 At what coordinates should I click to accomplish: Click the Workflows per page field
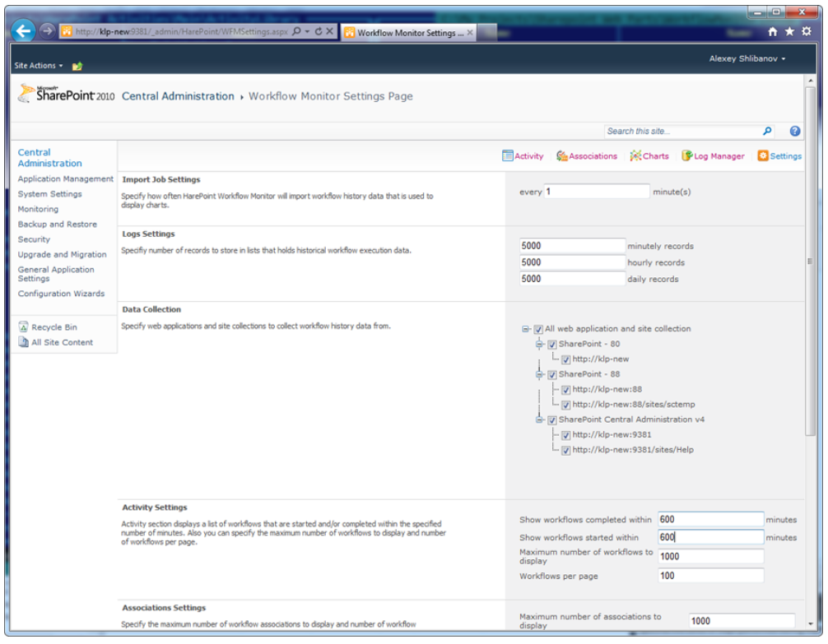[x=711, y=576]
